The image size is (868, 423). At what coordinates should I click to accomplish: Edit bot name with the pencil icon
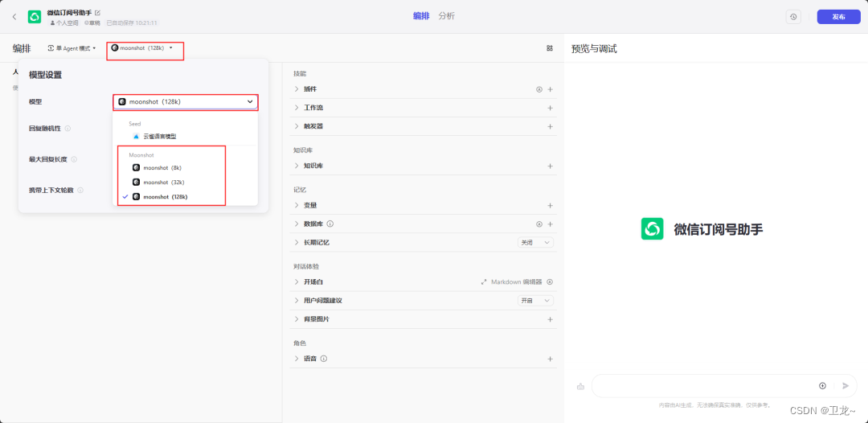click(98, 12)
